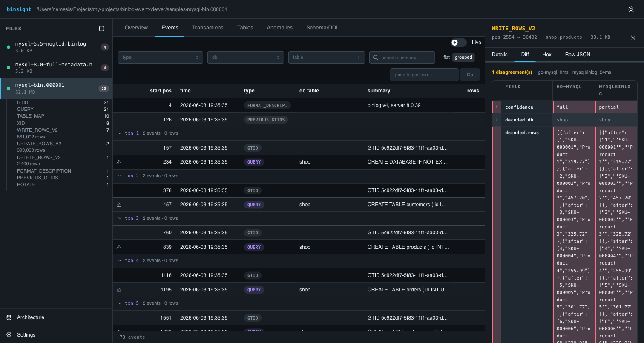
Task: Collapse the txn 1 group
Action: click(120, 133)
